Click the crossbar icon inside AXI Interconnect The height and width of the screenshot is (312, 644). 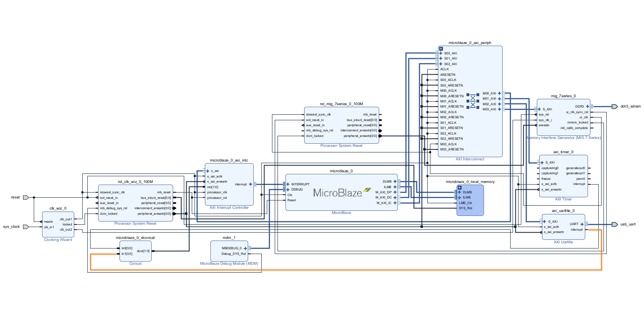point(472,101)
